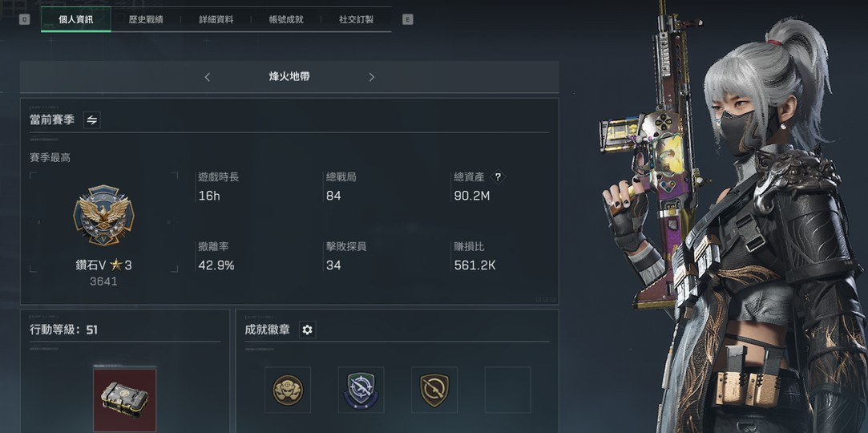The image size is (868, 433).
Task: Open the gear settings icon next to 成就徽章
Action: [307, 330]
